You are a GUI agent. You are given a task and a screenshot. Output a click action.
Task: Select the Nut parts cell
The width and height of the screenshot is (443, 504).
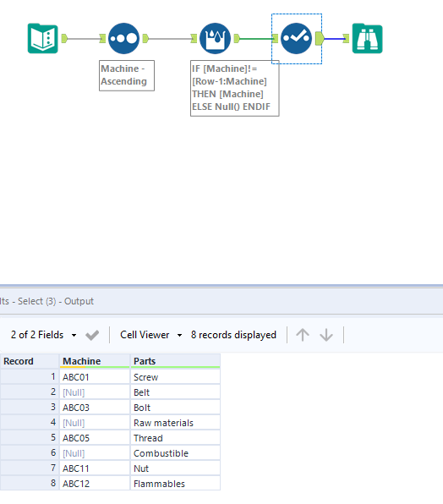(x=175, y=468)
